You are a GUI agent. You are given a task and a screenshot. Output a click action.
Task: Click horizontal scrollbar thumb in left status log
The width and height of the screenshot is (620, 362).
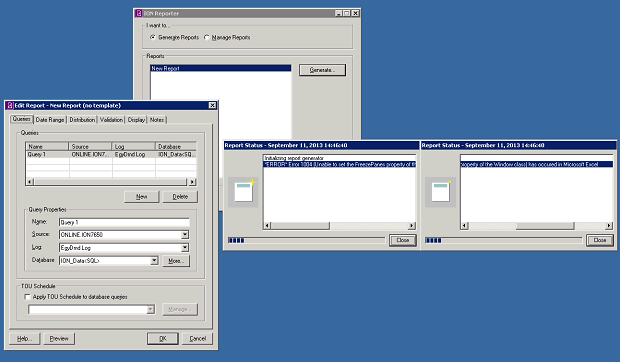click(x=300, y=226)
